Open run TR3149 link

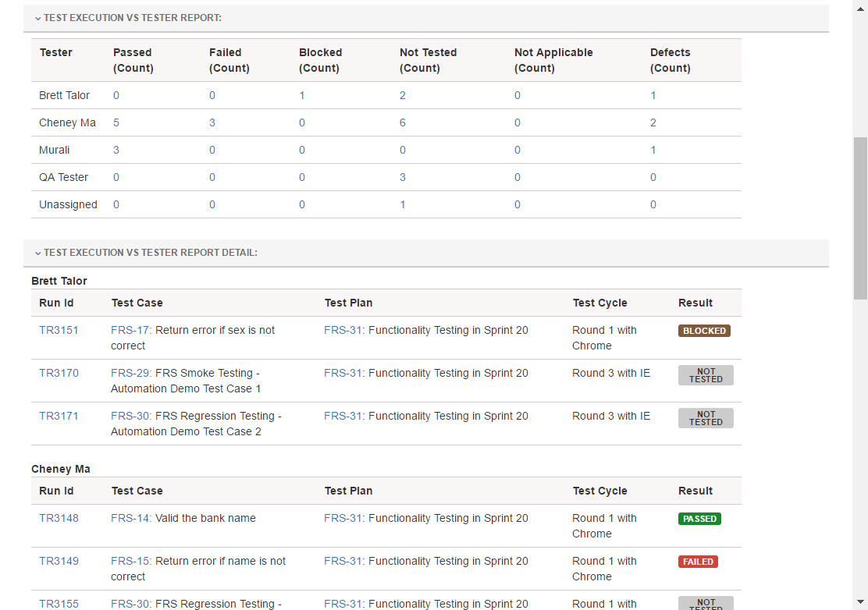[59, 561]
